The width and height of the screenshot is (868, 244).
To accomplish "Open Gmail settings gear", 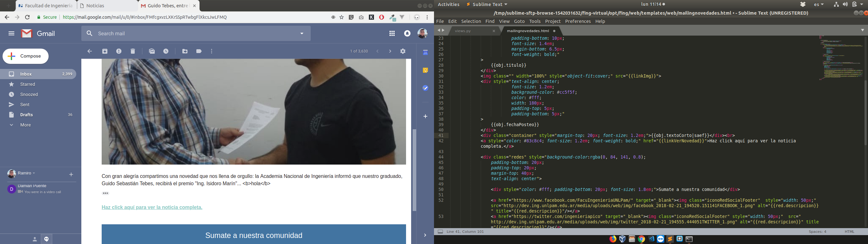I will 403,51.
